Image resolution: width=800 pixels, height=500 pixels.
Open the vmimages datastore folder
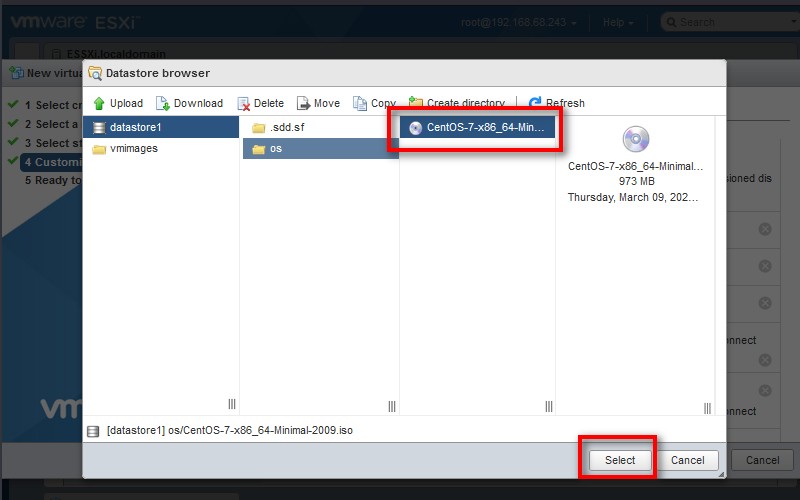coord(133,149)
